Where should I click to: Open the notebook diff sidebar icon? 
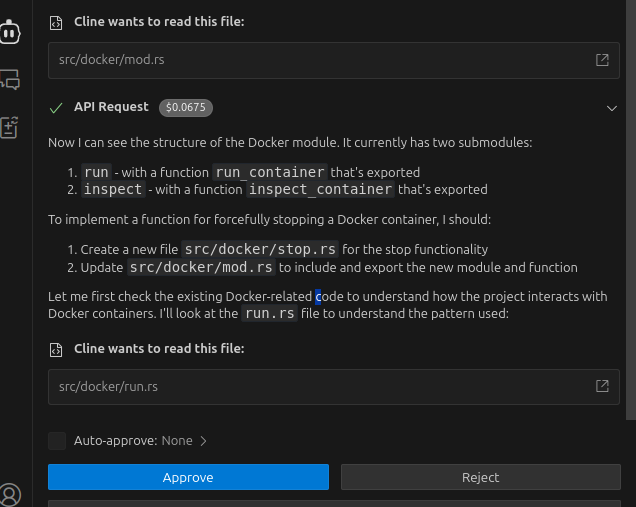tap(10, 126)
